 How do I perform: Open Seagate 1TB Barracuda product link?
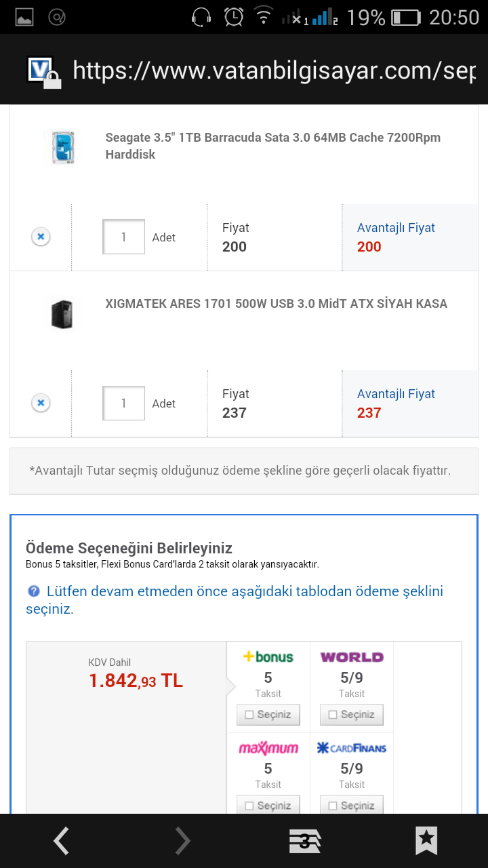(x=272, y=146)
